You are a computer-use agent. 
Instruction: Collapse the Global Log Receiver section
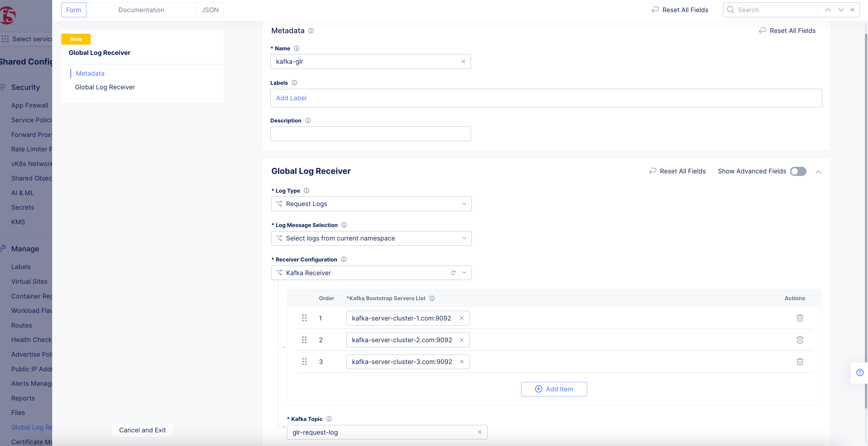(818, 172)
